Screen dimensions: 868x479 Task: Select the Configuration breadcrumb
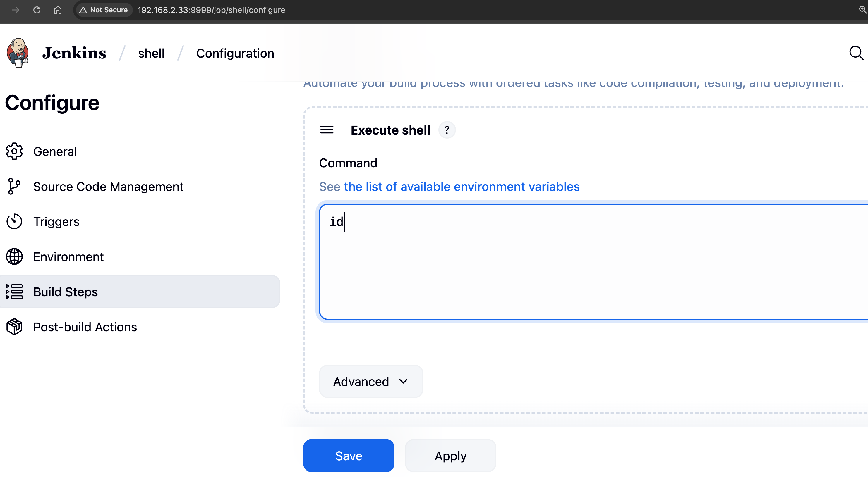(235, 53)
